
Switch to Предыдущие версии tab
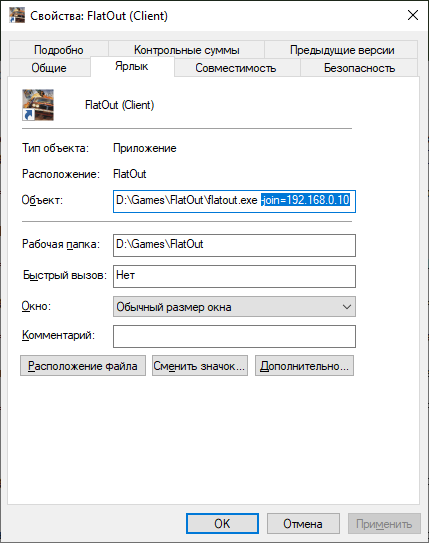[342, 50]
